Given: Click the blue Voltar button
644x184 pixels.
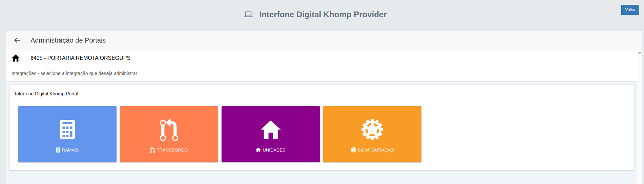Looking at the screenshot, I should point(630,10).
